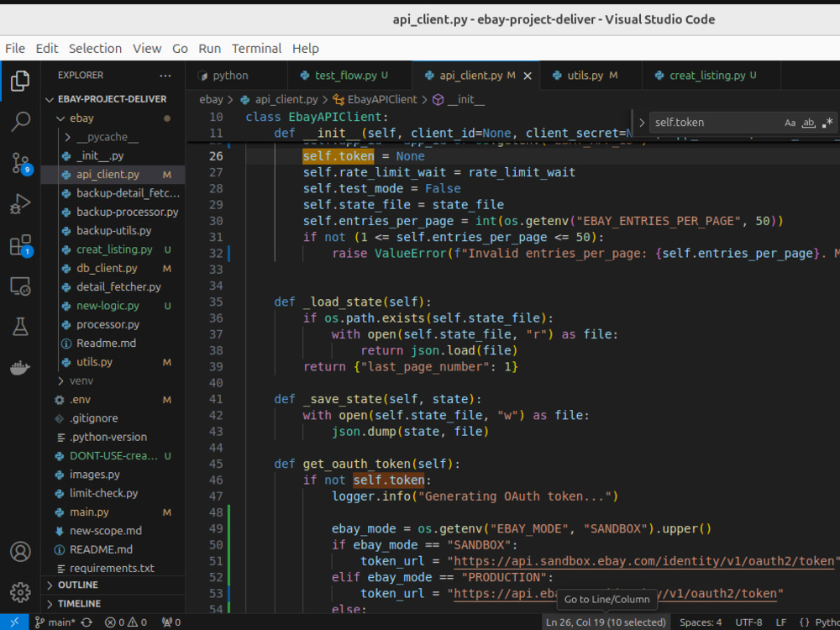The image size is (840, 630).
Task: Open Remote Explorer view icon
Action: (20, 286)
